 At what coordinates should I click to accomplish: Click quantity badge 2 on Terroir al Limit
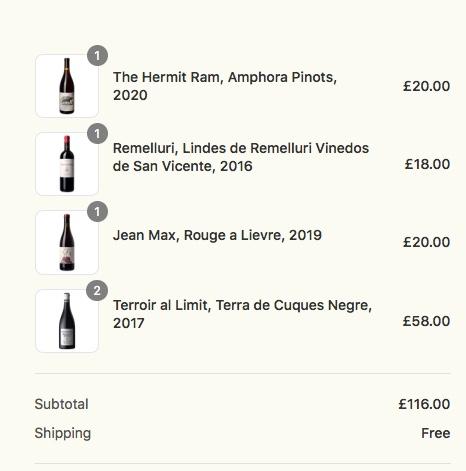pyautogui.click(x=97, y=291)
